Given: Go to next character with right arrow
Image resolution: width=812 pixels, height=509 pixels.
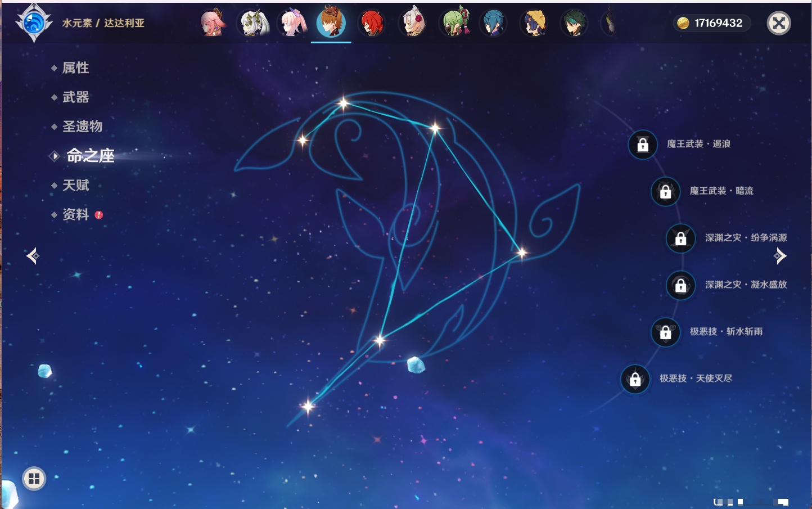Looking at the screenshot, I should pyautogui.click(x=780, y=256).
